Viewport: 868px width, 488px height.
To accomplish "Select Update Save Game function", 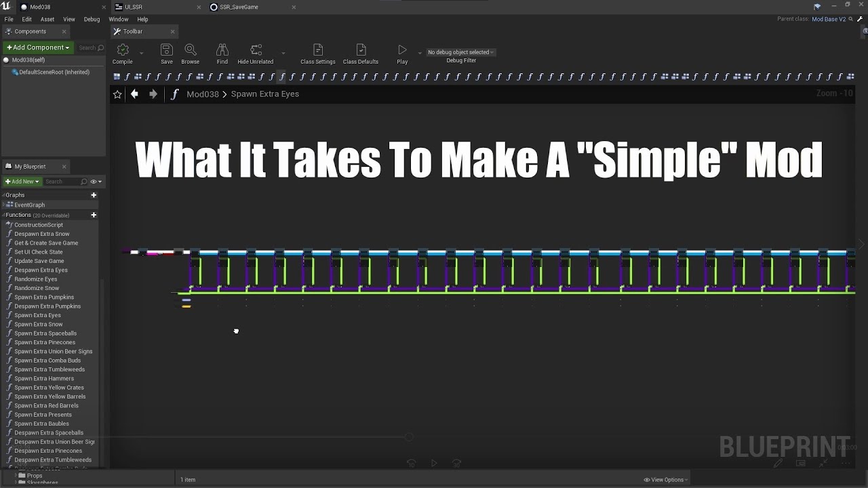I will pyautogui.click(x=39, y=261).
